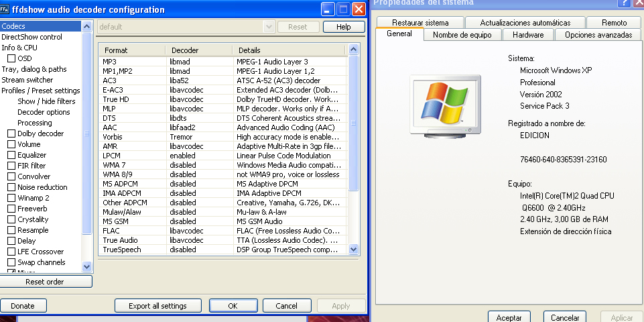This screenshot has width=644, height=322.
Task: Click the Details column header
Action: pos(289,50)
